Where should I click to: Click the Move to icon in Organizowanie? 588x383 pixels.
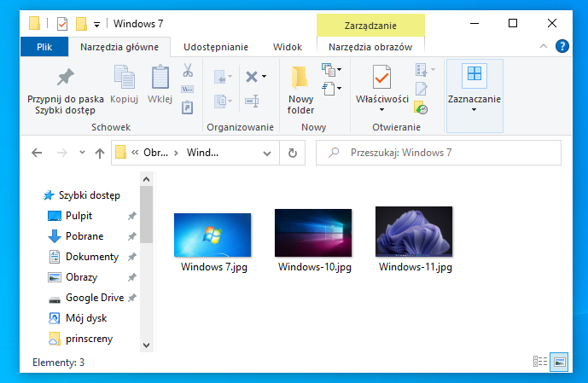[220, 77]
